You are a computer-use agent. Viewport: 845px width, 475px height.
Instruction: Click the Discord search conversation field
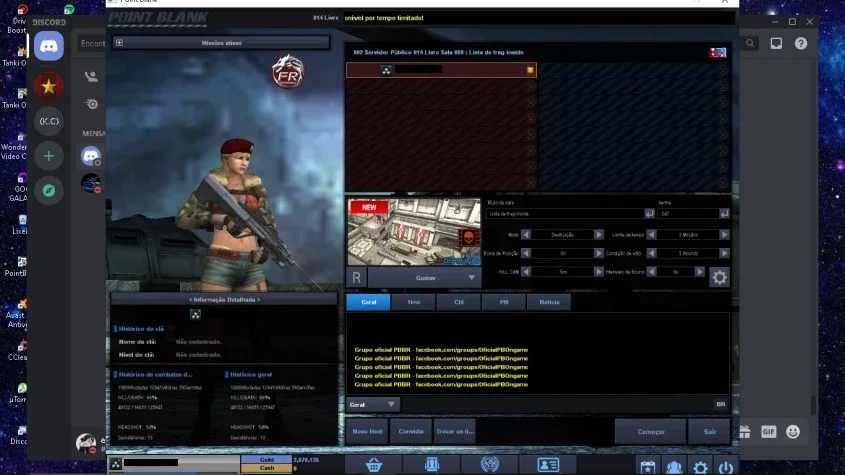(x=92, y=43)
